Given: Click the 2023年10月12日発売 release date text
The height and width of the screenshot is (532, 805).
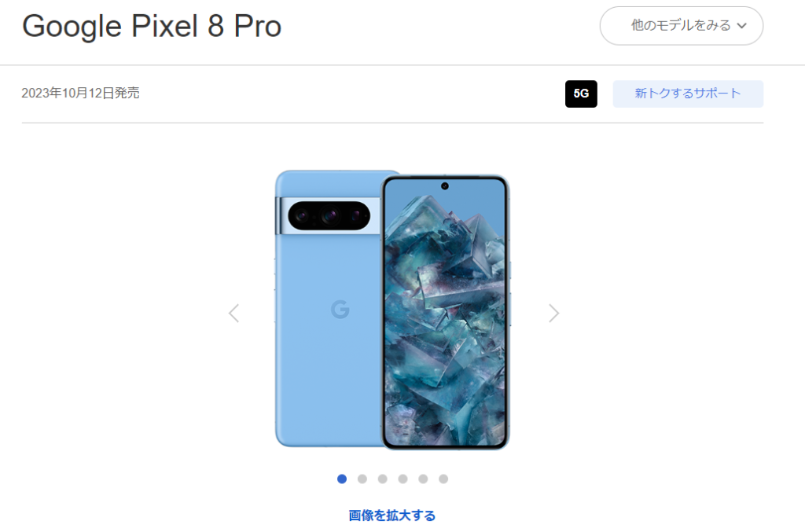Looking at the screenshot, I should [81, 93].
